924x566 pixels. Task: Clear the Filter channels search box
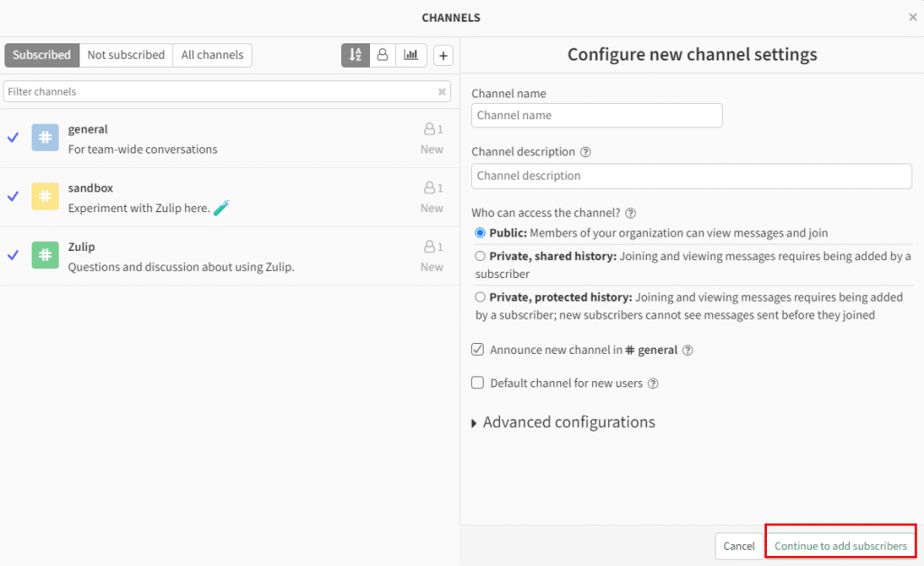click(x=442, y=92)
